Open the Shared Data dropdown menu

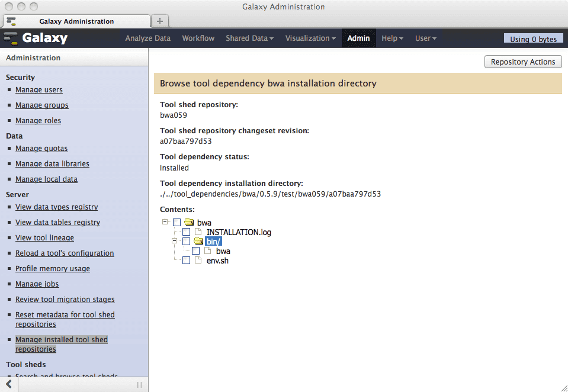pos(249,38)
